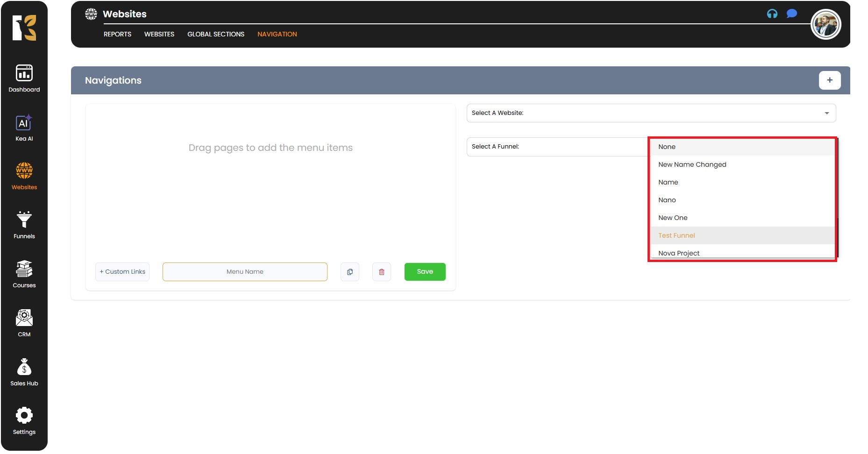This screenshot has width=868, height=454.
Task: Open the Courses section icon
Action: tap(24, 269)
